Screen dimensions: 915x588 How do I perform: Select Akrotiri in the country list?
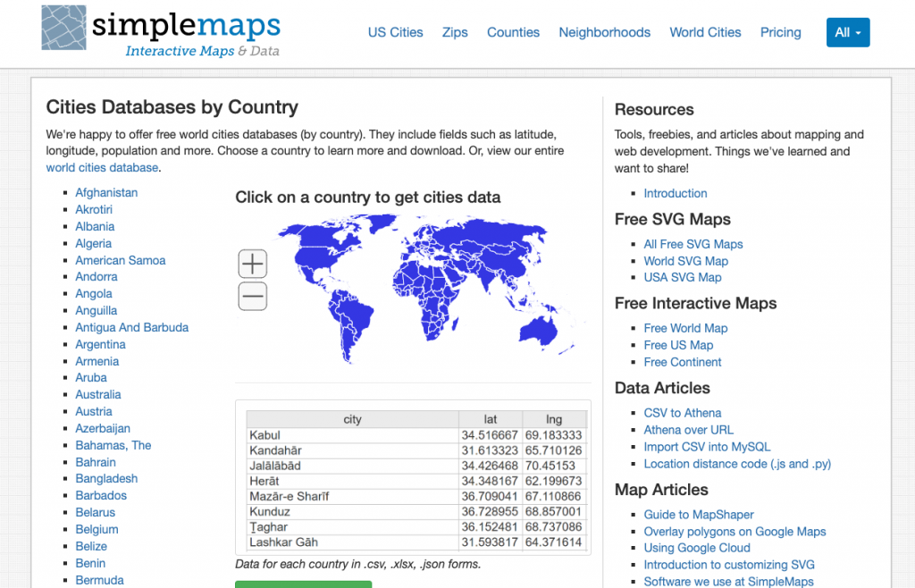coord(93,209)
